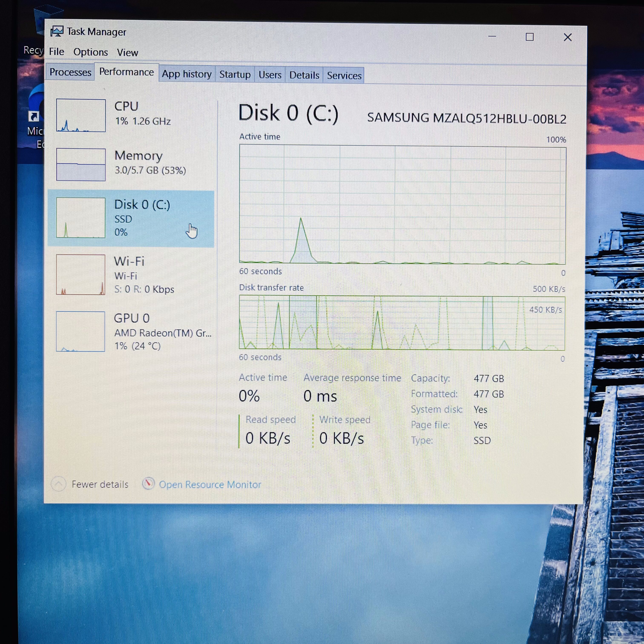Switch to the Services tab
Image resolution: width=644 pixels, height=644 pixels.
pyautogui.click(x=344, y=75)
